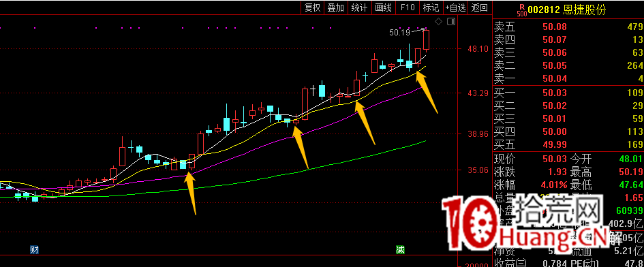
Task: Open the 财 financial marker on the chart
Action: point(35,249)
